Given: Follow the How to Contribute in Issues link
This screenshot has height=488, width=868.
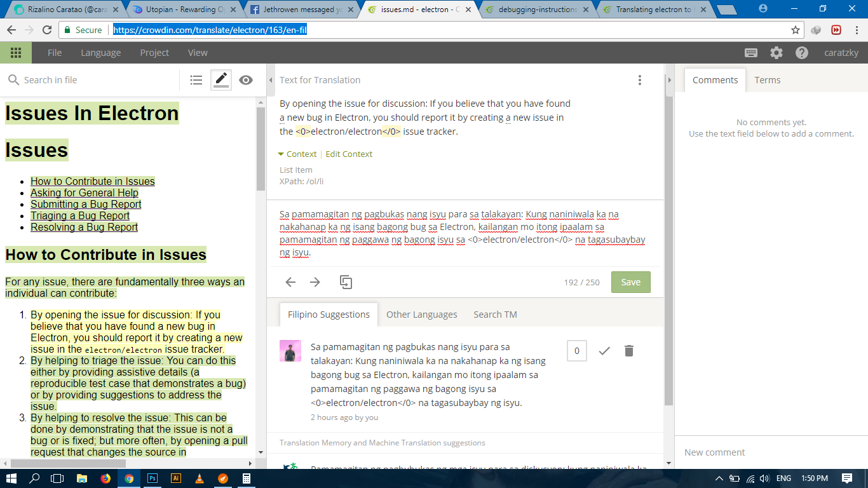Looking at the screenshot, I should click(x=93, y=181).
